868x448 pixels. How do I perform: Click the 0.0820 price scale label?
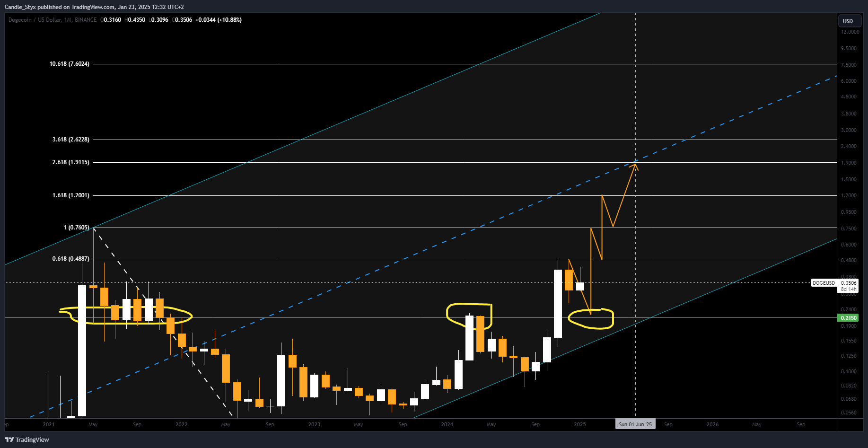[849, 386]
